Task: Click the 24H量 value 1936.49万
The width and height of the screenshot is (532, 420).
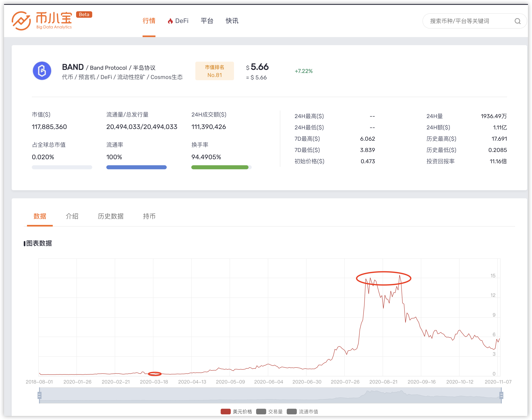Action: coord(494,116)
